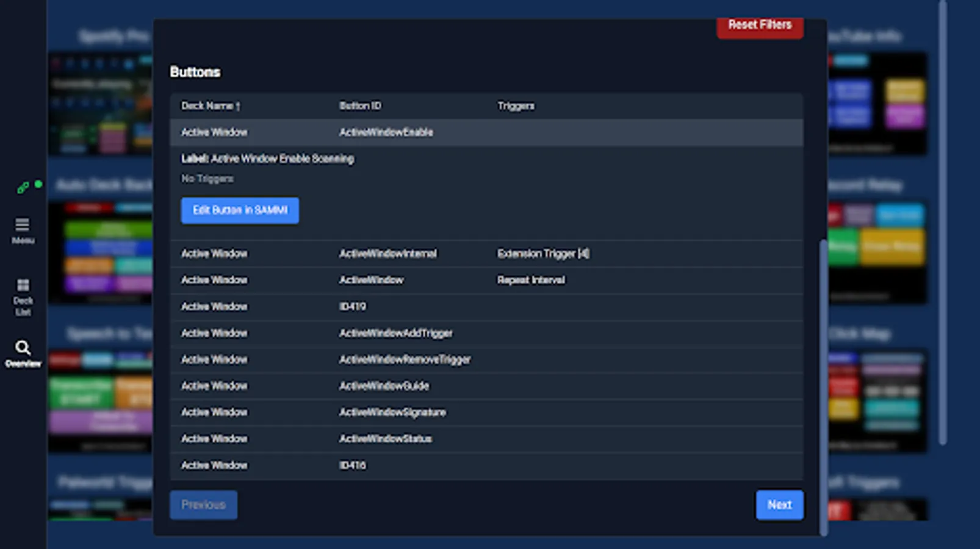
Task: Click the green connection link icon
Action: pos(24,187)
